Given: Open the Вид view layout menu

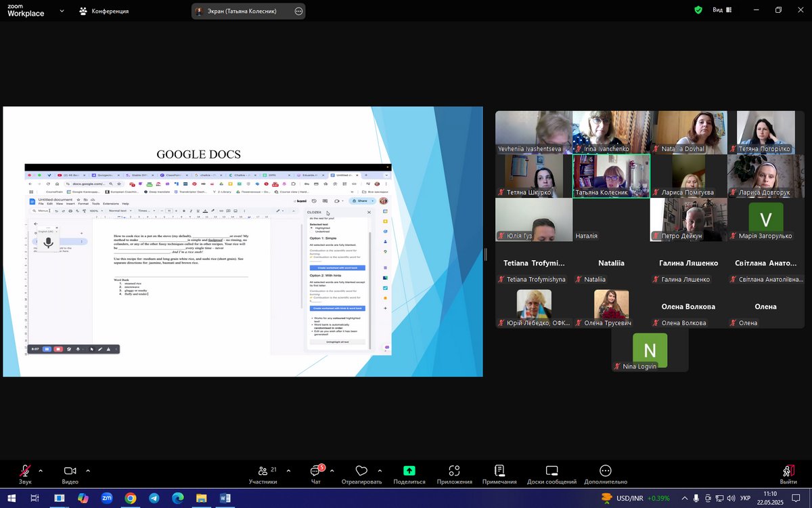Looking at the screenshot, I should 723,10.
